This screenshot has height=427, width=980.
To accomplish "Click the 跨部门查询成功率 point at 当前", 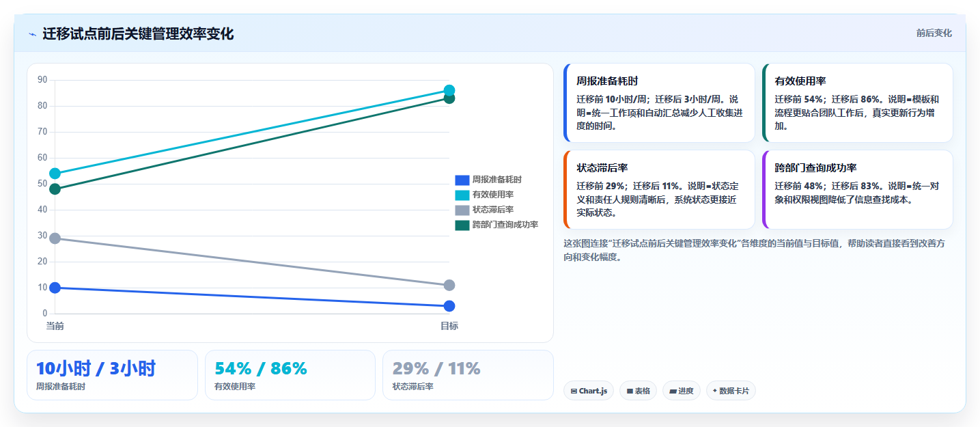I will [x=55, y=189].
